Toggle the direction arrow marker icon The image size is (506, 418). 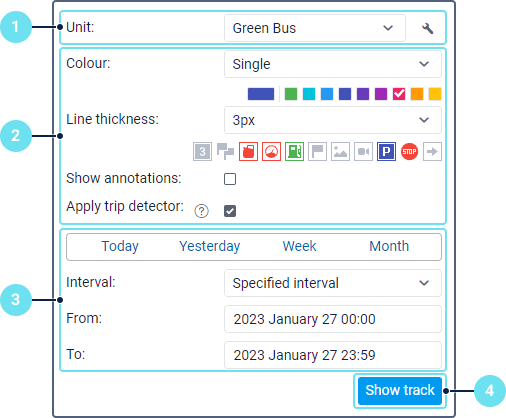[432, 152]
